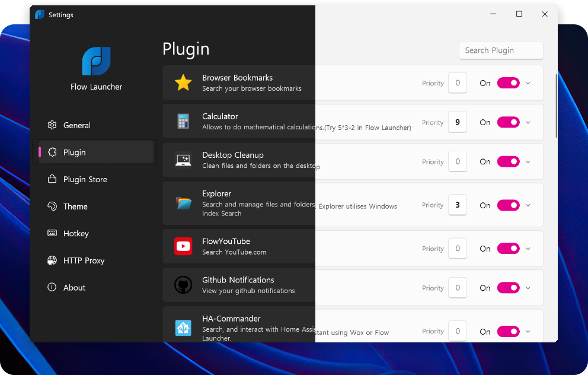
Task: Disable the Calculator plugin
Action: pyautogui.click(x=508, y=122)
